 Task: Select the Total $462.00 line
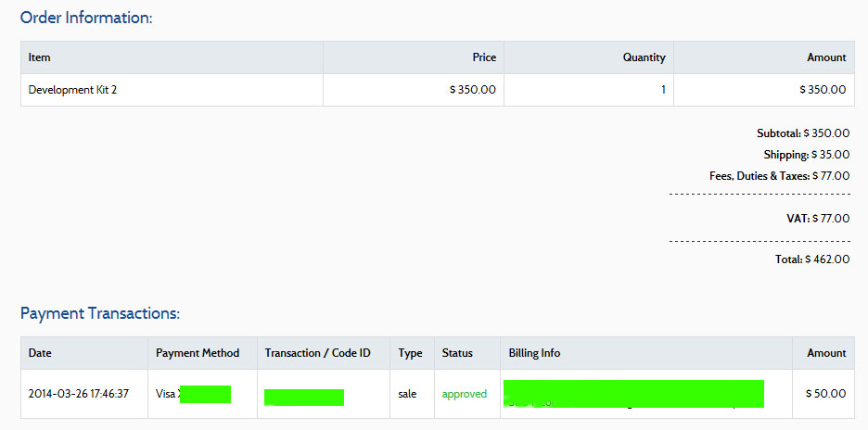pos(811,259)
